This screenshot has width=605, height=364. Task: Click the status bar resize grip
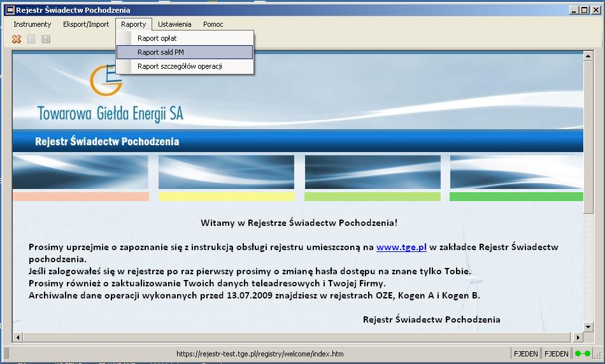click(x=597, y=354)
